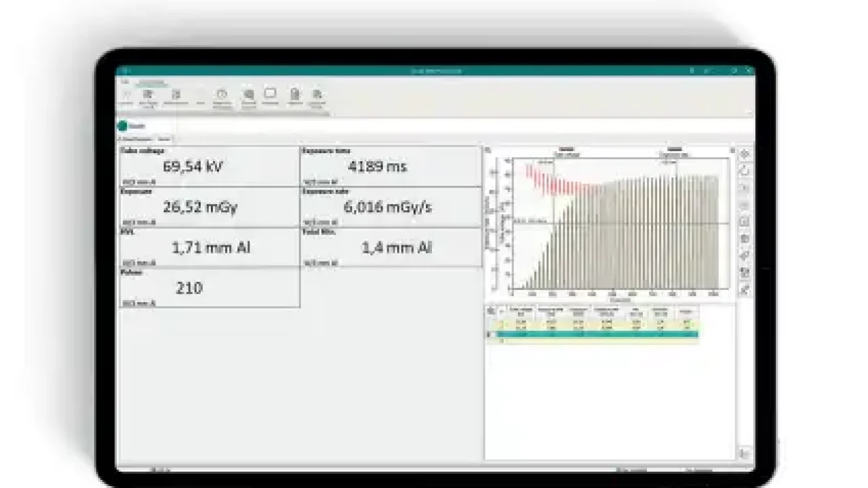The width and height of the screenshot is (868, 488).
Task: Switch to the second tab below the status indicator
Action: (164, 139)
